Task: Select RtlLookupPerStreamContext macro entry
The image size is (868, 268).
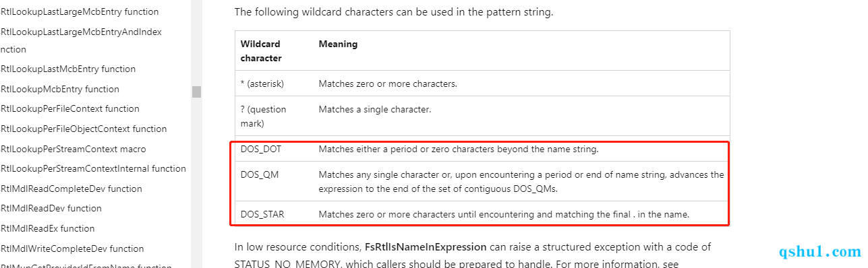Action: 73,149
